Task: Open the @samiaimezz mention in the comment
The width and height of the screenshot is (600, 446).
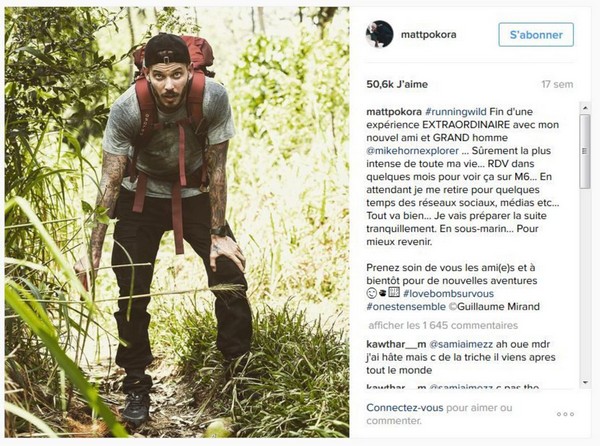Action: pyautogui.click(x=461, y=344)
